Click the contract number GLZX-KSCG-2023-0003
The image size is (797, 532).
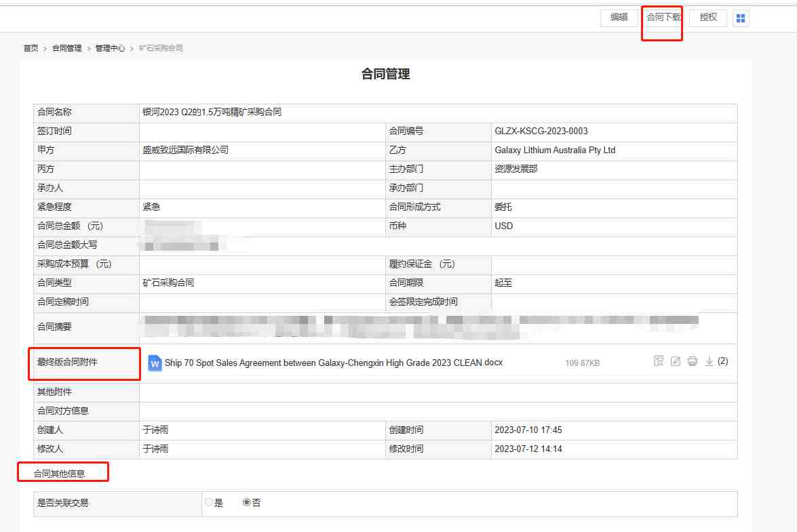point(541,131)
